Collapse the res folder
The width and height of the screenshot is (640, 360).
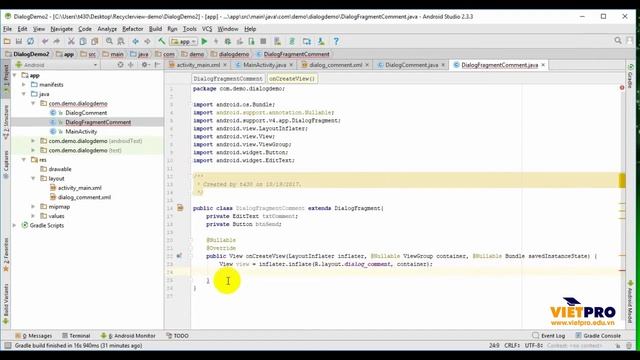click(x=24, y=160)
